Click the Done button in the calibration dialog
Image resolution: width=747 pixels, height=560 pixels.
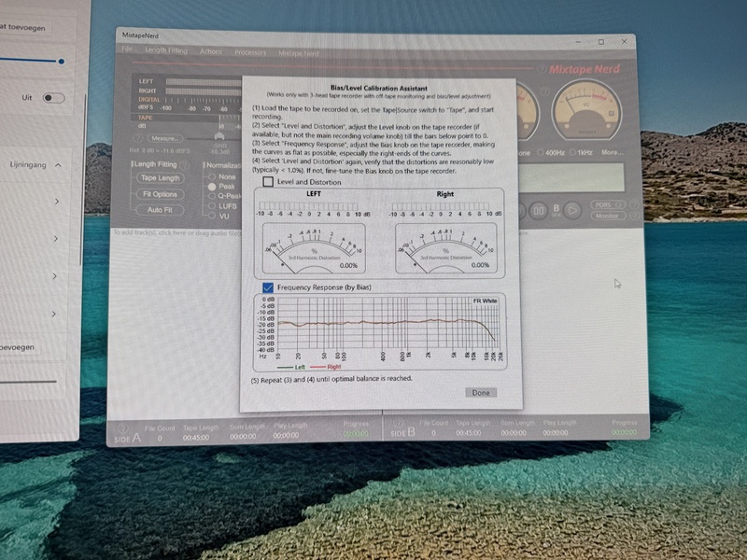[480, 392]
